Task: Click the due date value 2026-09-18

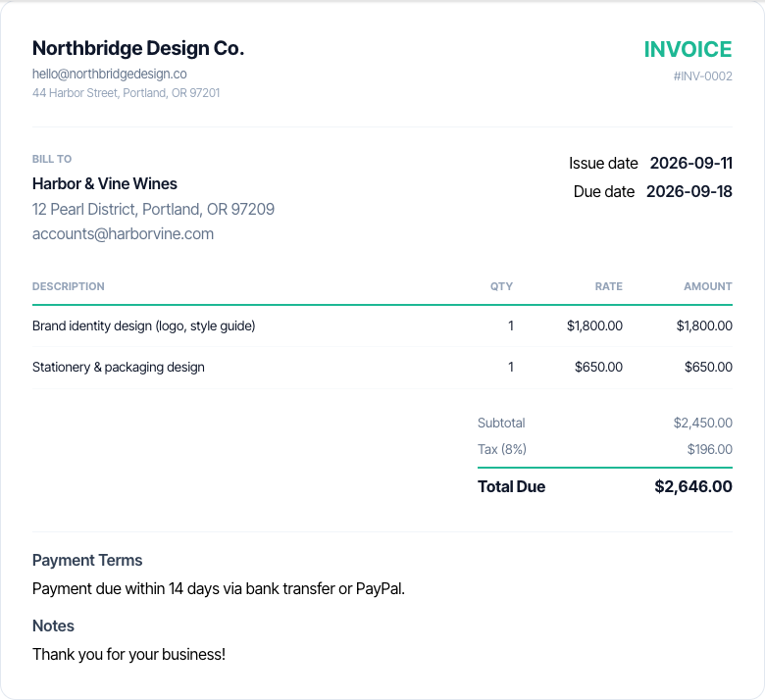Action: pyautogui.click(x=688, y=191)
